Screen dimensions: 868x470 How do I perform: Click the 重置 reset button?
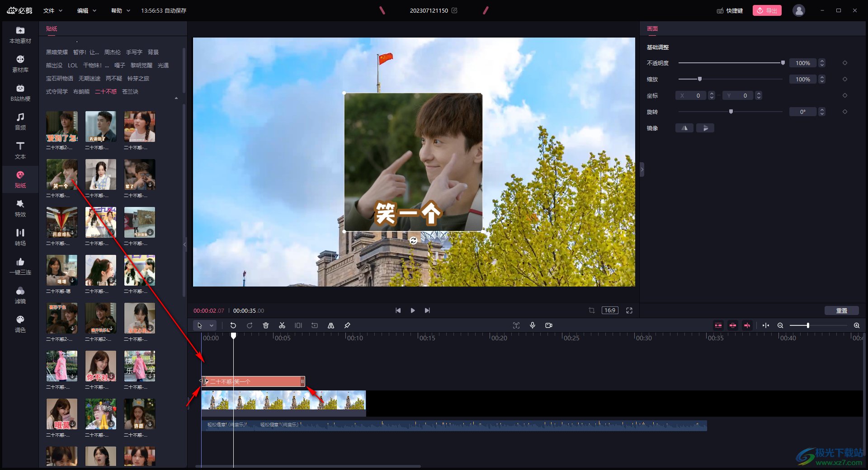pos(842,310)
